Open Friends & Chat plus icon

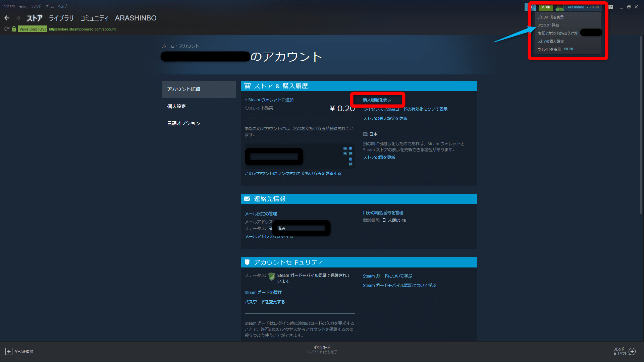(x=632, y=351)
